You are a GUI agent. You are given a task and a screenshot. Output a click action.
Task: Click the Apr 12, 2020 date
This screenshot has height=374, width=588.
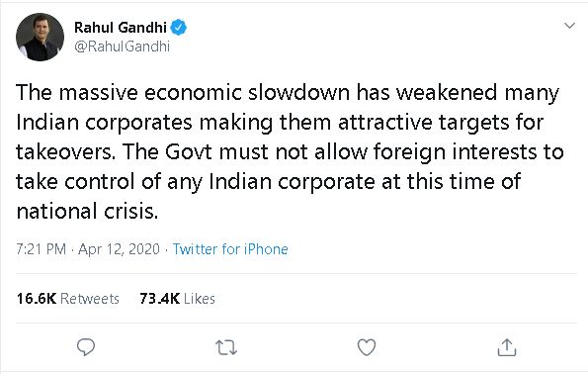click(119, 249)
